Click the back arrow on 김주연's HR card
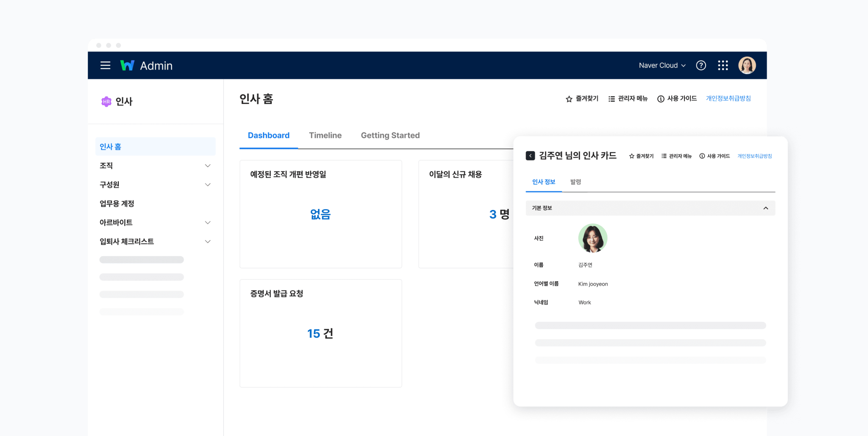 [x=530, y=156]
